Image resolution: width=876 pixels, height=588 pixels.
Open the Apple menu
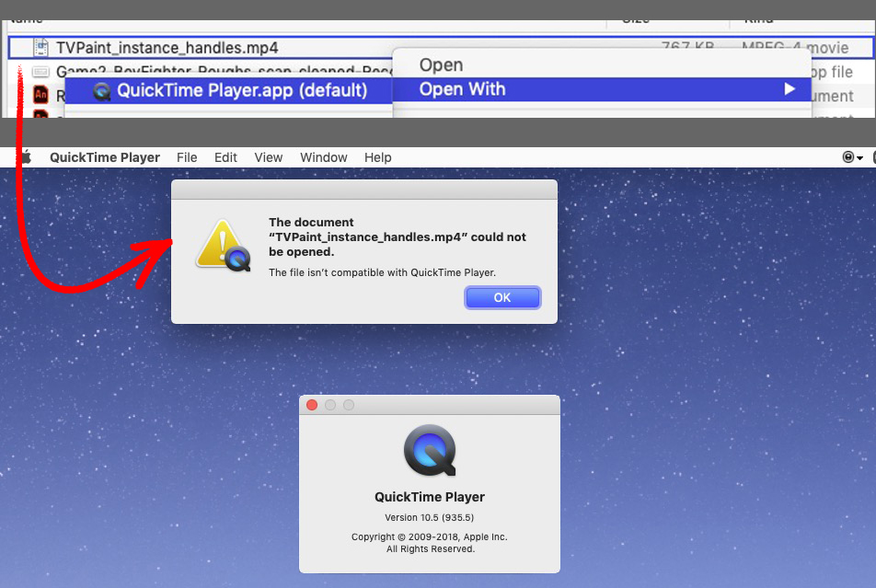click(25, 157)
